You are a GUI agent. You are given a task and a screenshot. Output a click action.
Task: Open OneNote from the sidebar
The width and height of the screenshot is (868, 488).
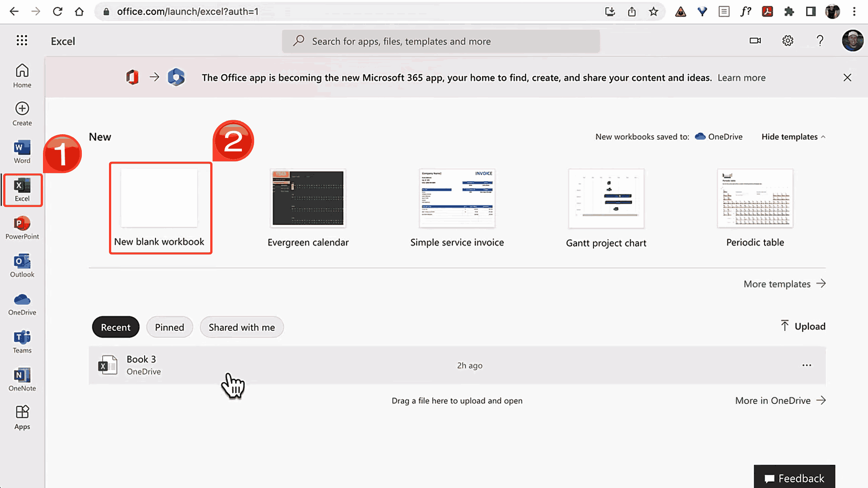coord(22,380)
